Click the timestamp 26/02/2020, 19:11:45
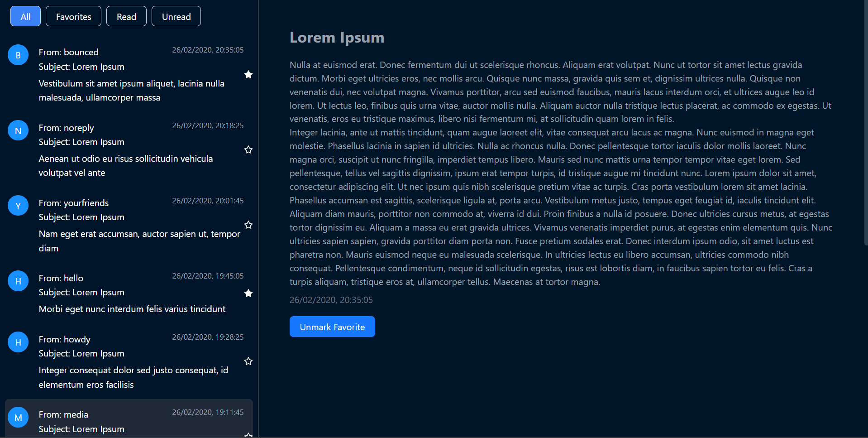Viewport: 868px width, 438px height. (208, 412)
